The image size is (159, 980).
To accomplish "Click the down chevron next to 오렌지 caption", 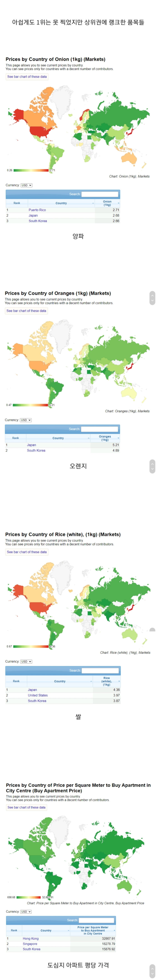I will [x=152, y=469].
